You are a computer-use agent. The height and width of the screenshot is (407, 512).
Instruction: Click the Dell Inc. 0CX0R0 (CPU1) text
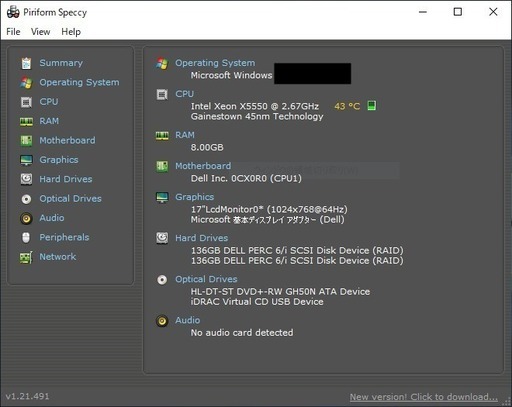pyautogui.click(x=246, y=178)
